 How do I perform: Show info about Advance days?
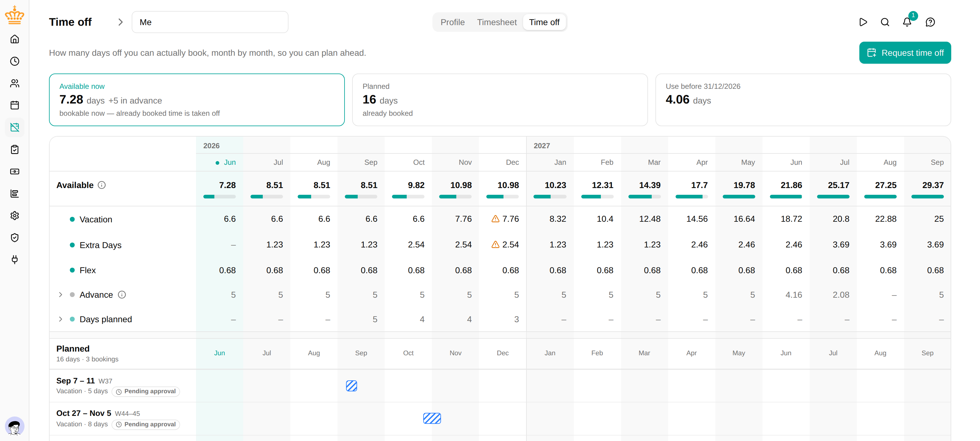tap(122, 295)
